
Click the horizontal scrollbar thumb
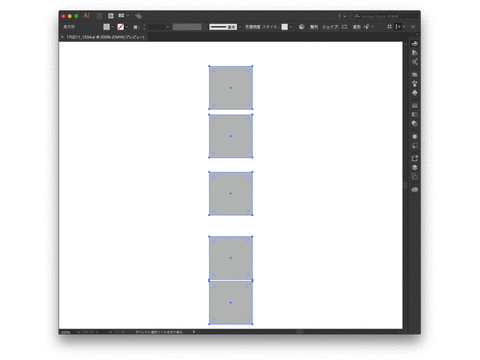[300, 332]
